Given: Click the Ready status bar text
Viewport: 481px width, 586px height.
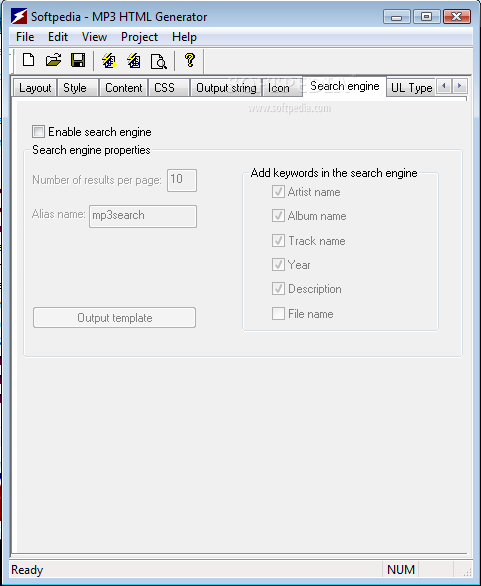Looking at the screenshot, I should pos(27,570).
